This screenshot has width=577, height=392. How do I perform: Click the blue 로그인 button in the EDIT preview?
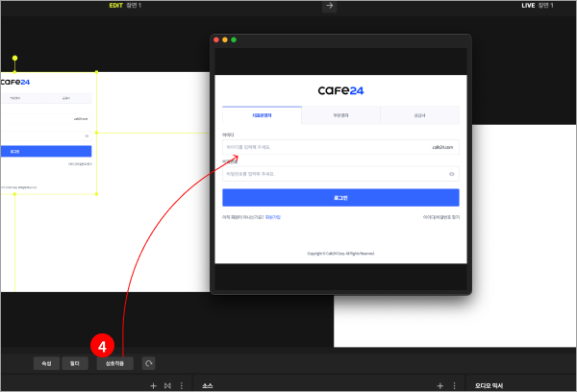pos(46,151)
